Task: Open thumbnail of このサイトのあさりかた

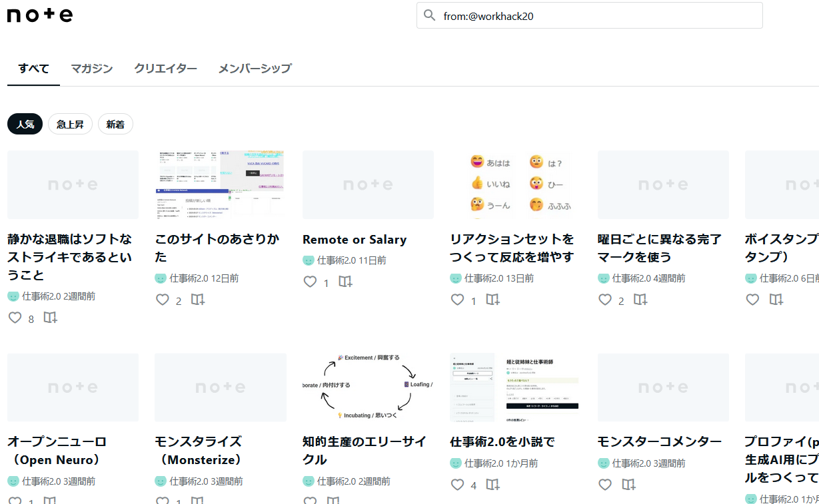Action: [x=221, y=184]
